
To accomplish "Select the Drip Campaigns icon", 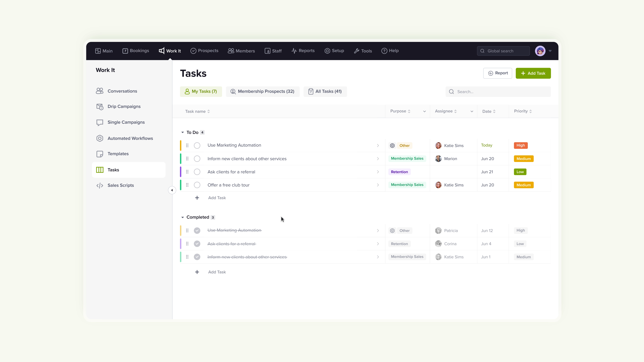I will coord(100,107).
